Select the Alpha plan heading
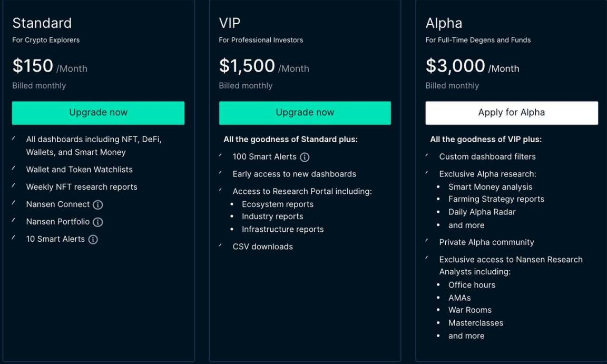Screen dimensions: 607x364 pos(444,23)
